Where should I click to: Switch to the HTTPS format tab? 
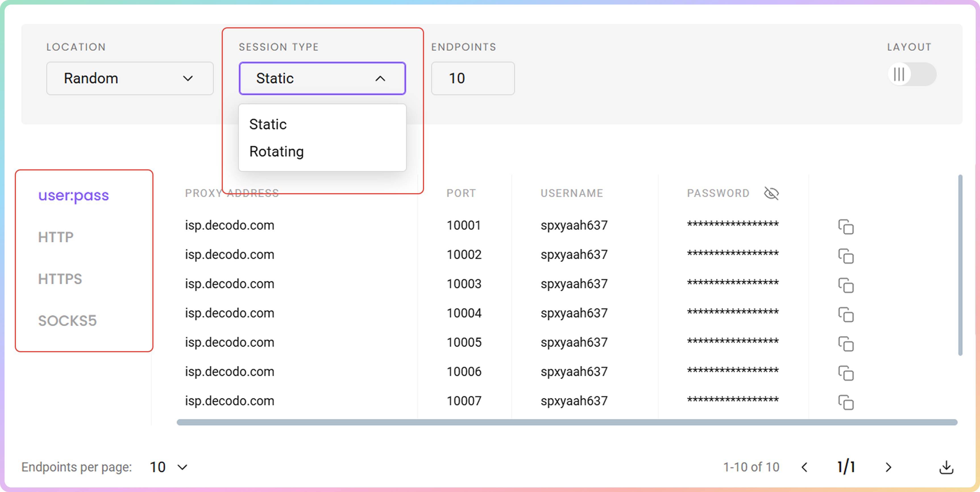pyautogui.click(x=60, y=279)
